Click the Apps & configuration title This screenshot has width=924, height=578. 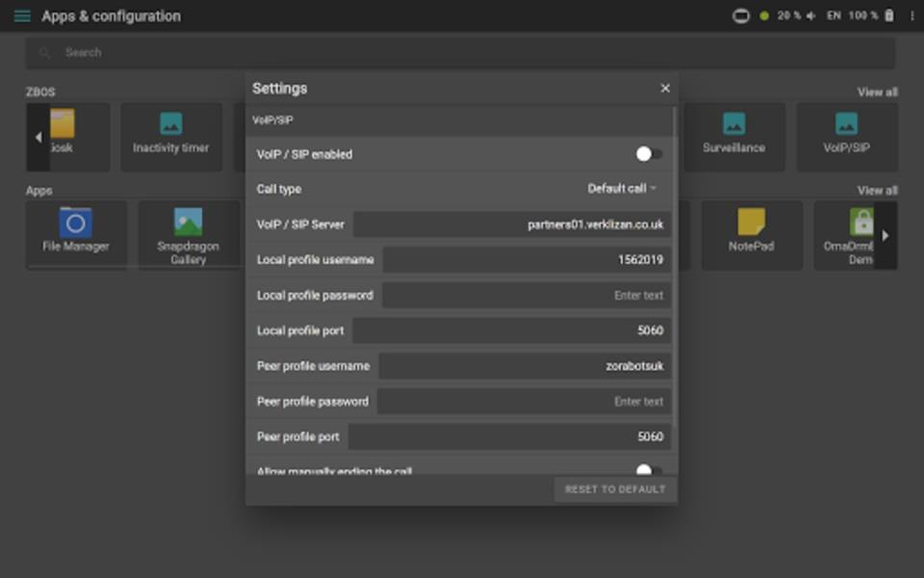(x=111, y=16)
